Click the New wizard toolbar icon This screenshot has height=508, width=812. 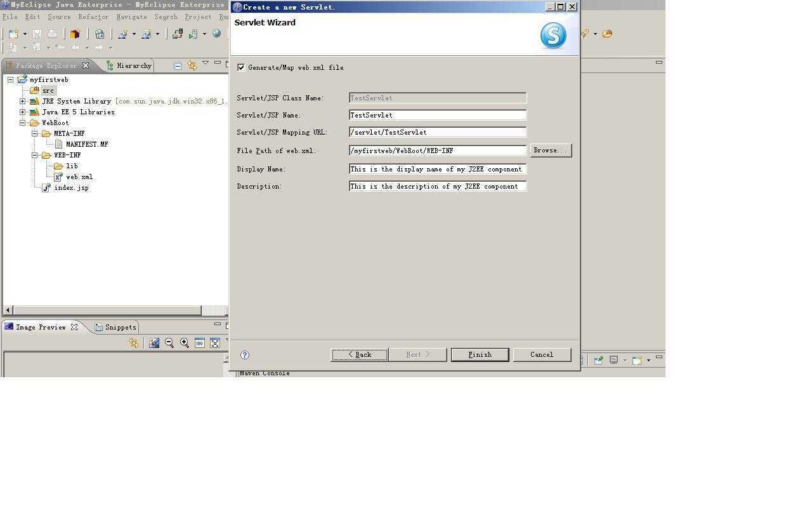13,34
